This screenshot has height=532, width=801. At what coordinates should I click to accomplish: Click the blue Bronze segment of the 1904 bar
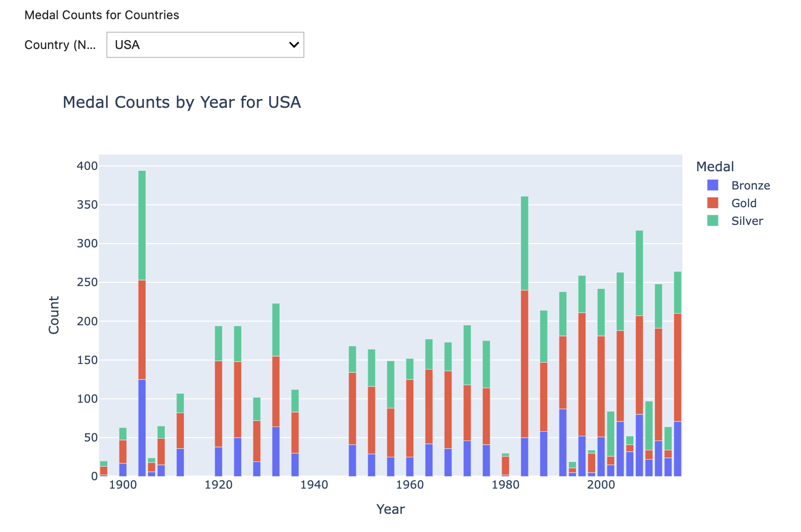point(142,427)
